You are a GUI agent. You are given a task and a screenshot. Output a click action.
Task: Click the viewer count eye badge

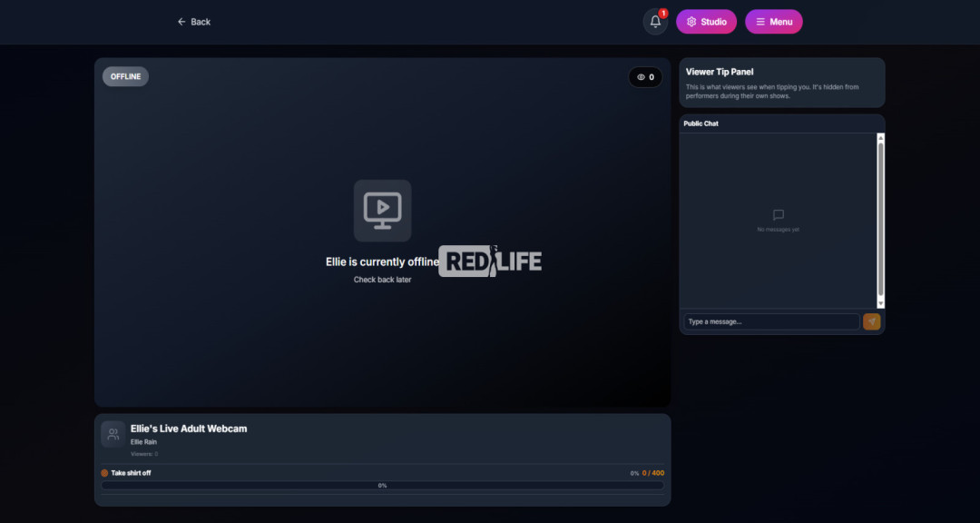[645, 77]
